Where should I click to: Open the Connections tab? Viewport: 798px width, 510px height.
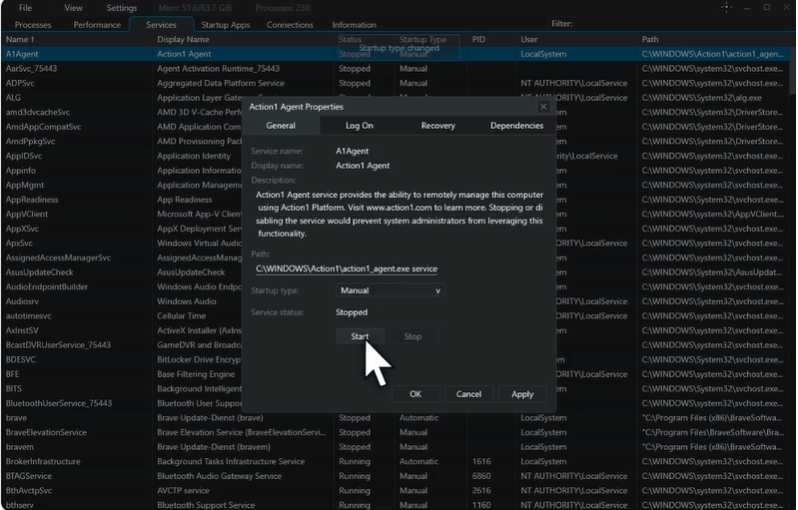[x=290, y=24]
